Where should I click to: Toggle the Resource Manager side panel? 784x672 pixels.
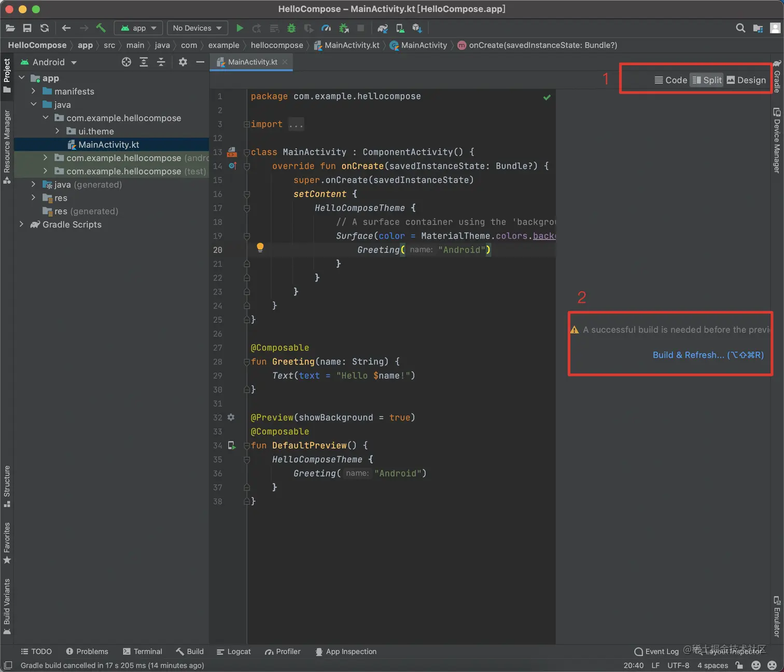(x=7, y=147)
